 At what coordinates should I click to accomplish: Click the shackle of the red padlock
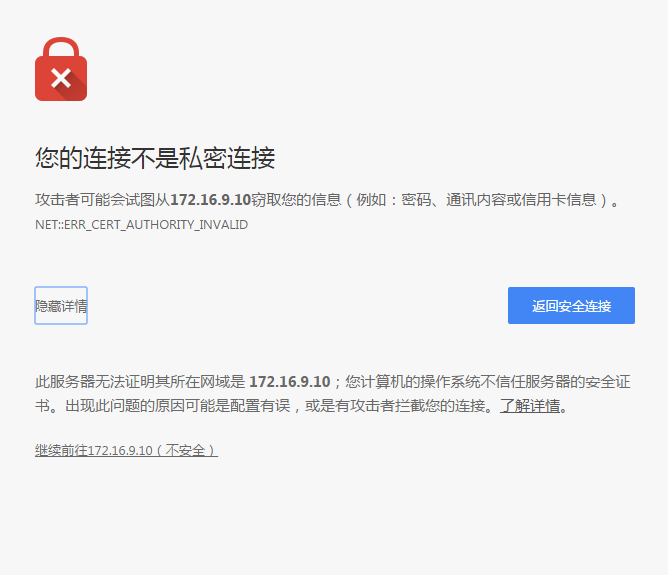click(x=61, y=46)
